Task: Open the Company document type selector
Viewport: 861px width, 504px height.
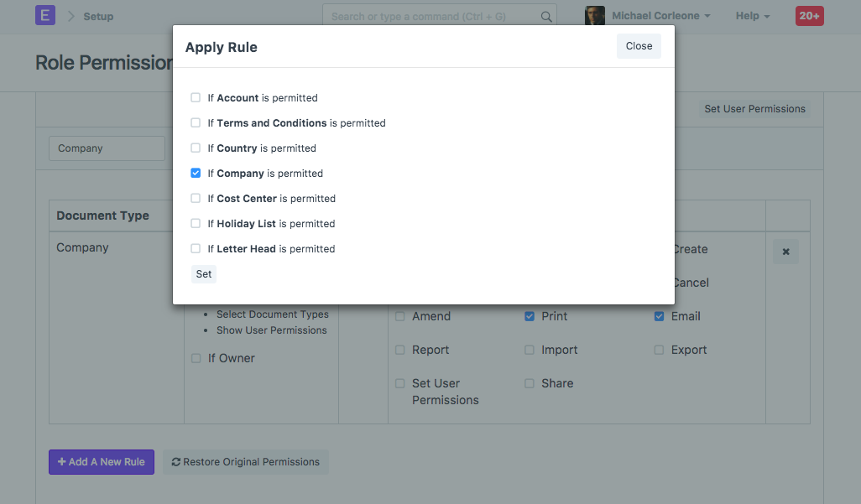Action: click(x=107, y=148)
